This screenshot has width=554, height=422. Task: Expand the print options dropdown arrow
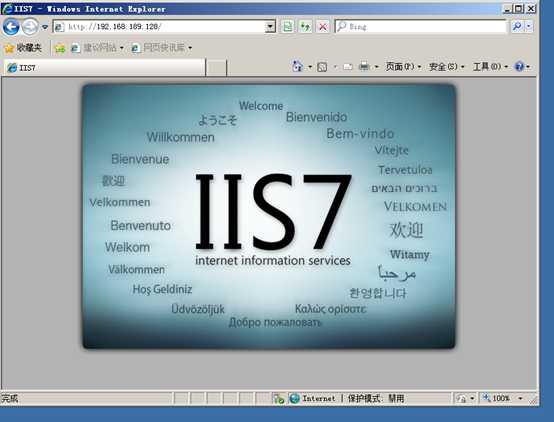point(376,66)
